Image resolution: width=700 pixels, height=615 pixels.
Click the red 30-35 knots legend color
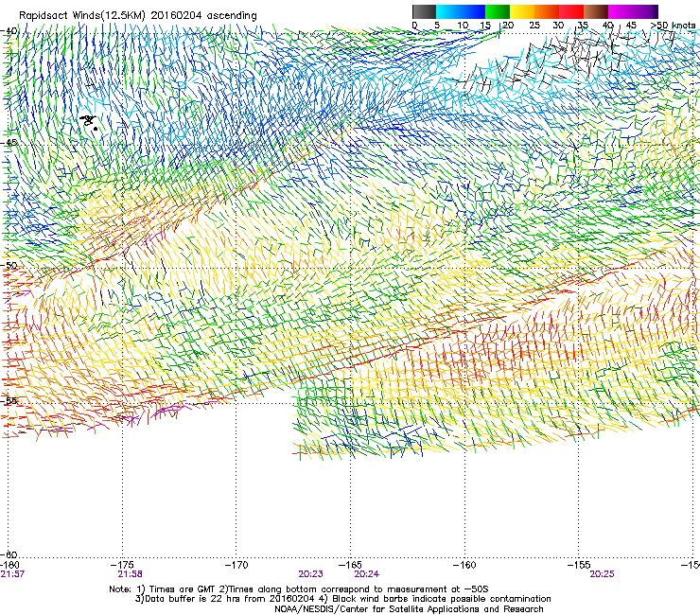(x=571, y=11)
